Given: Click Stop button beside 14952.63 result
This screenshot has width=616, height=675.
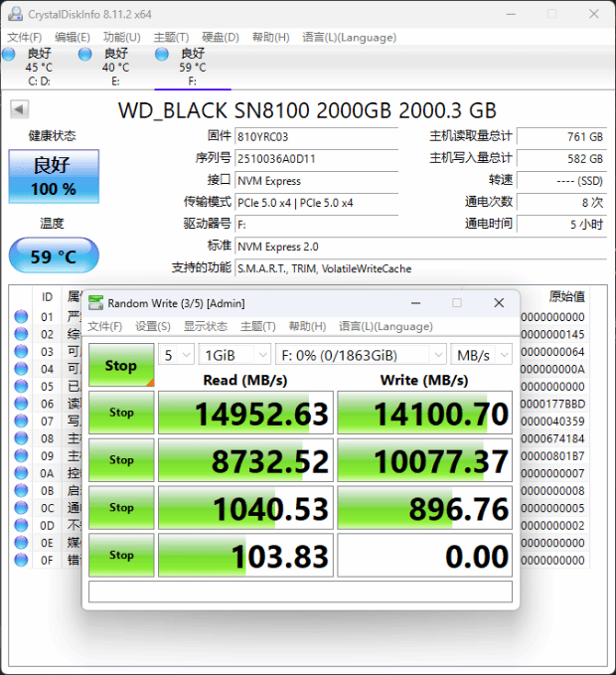Looking at the screenshot, I should click(x=121, y=413).
